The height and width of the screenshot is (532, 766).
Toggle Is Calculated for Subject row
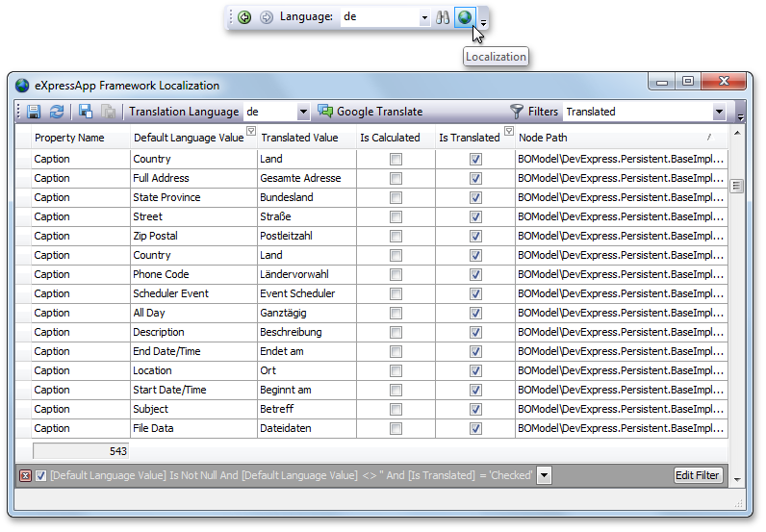coord(396,409)
